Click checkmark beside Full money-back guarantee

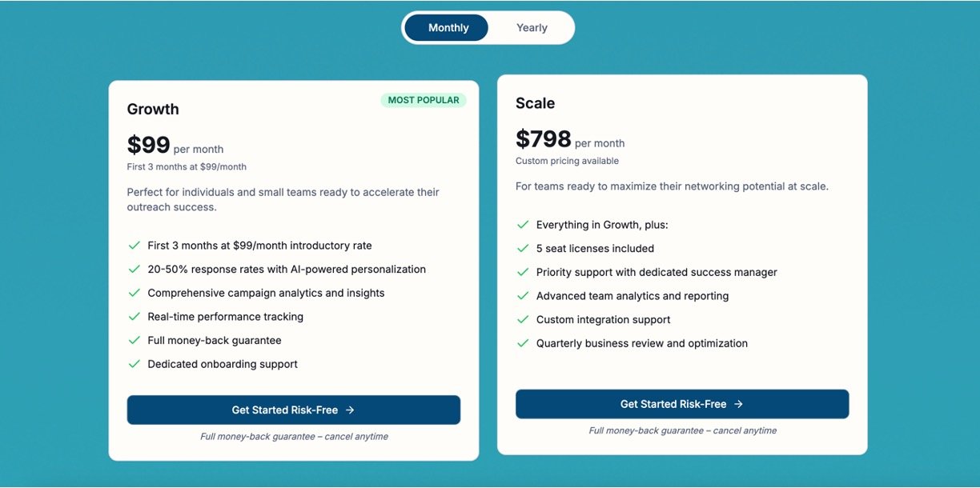pyautogui.click(x=135, y=341)
